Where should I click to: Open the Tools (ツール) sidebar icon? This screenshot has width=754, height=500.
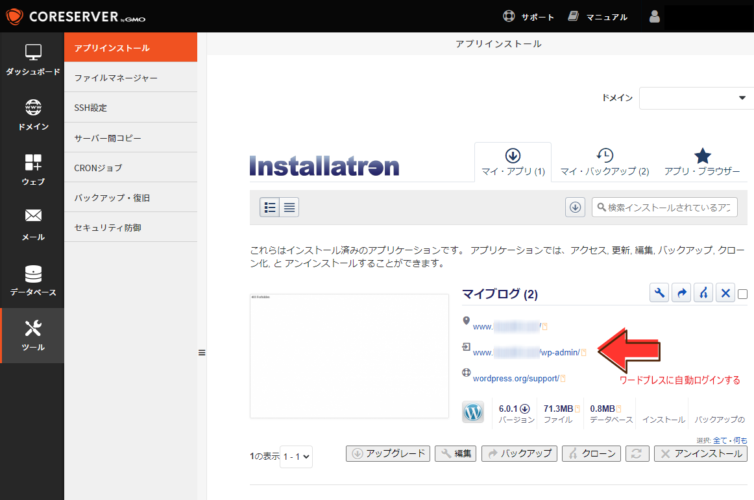click(x=33, y=336)
